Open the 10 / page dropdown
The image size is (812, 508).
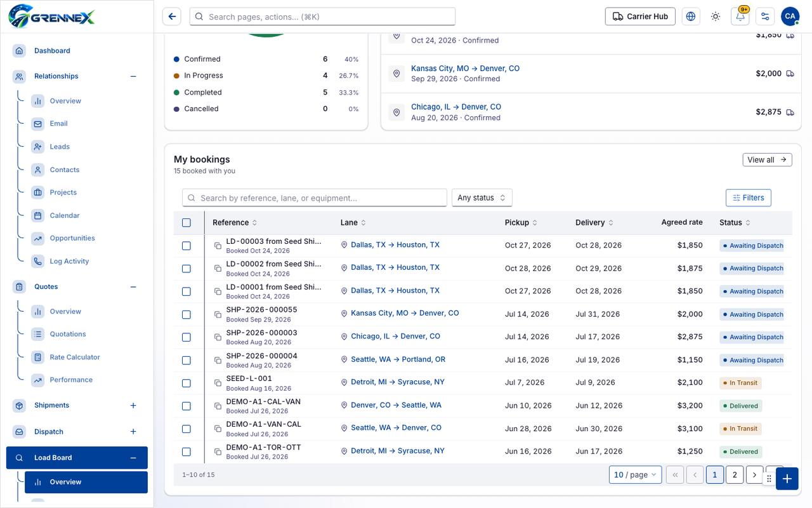click(636, 475)
